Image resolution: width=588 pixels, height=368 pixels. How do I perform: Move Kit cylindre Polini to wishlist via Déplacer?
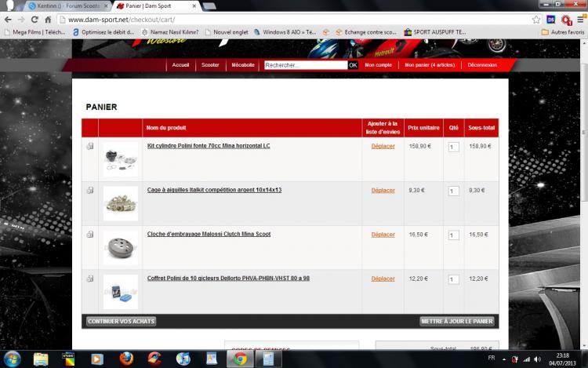tap(383, 146)
